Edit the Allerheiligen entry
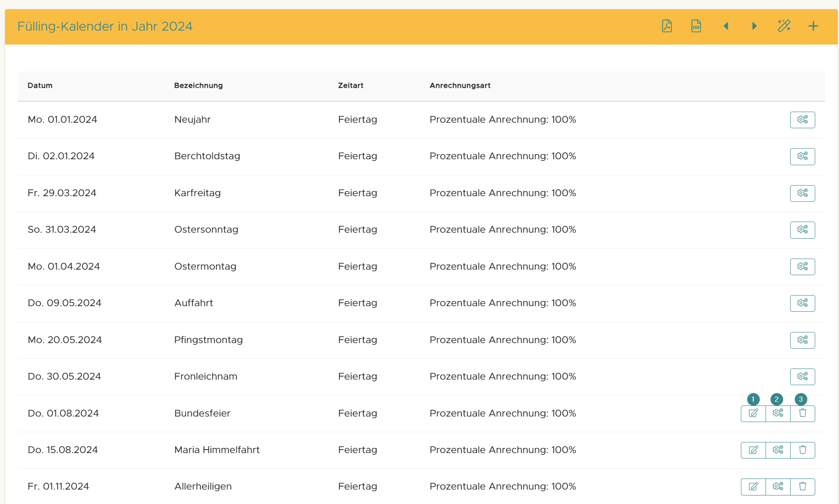The width and height of the screenshot is (839, 504). click(753, 487)
